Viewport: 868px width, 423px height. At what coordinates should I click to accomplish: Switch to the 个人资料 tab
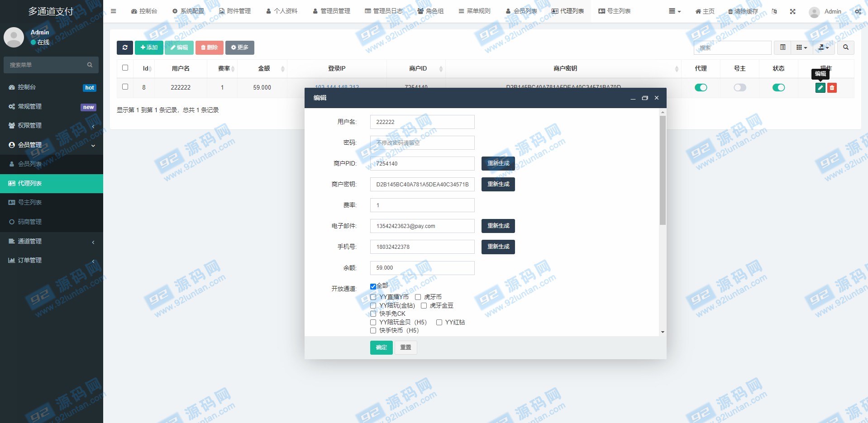pos(281,11)
